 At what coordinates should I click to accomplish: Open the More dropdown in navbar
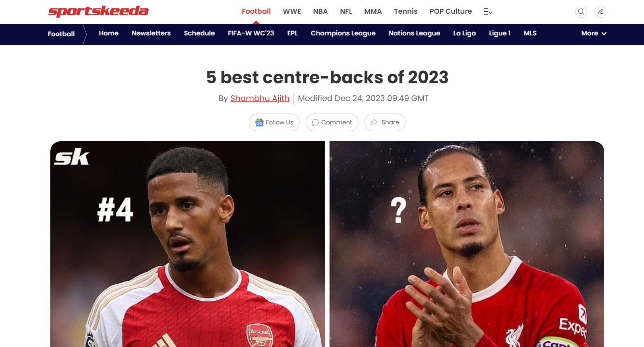(x=594, y=33)
